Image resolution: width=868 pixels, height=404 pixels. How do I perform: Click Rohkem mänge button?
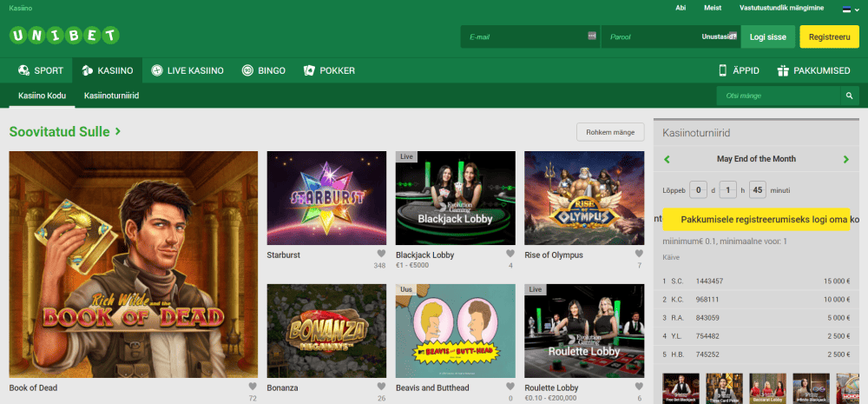coord(610,132)
